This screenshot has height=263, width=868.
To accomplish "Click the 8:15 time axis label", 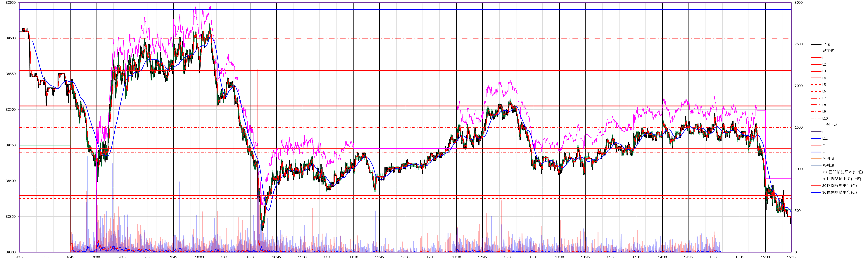I will coord(19,257).
